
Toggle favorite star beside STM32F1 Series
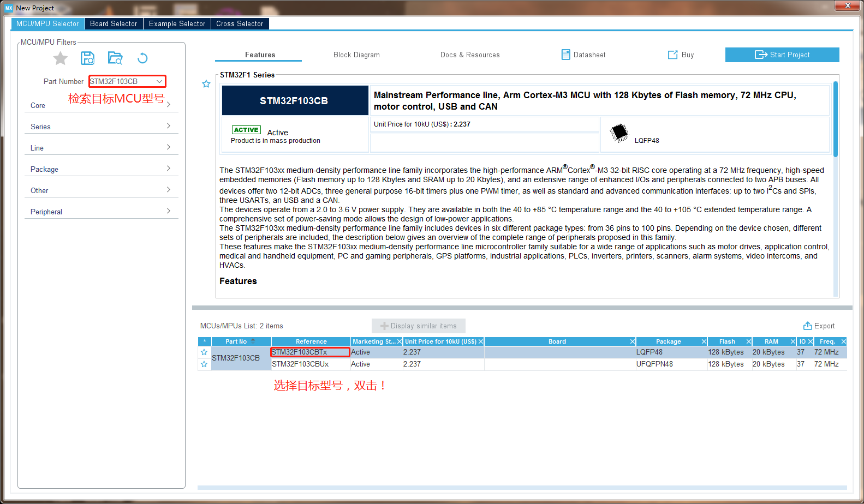(206, 84)
